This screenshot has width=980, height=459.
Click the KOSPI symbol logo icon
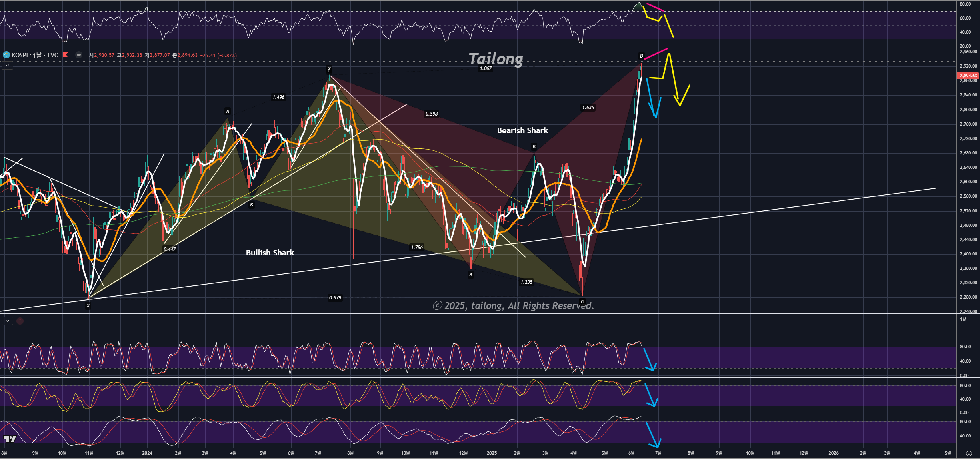coord(6,55)
